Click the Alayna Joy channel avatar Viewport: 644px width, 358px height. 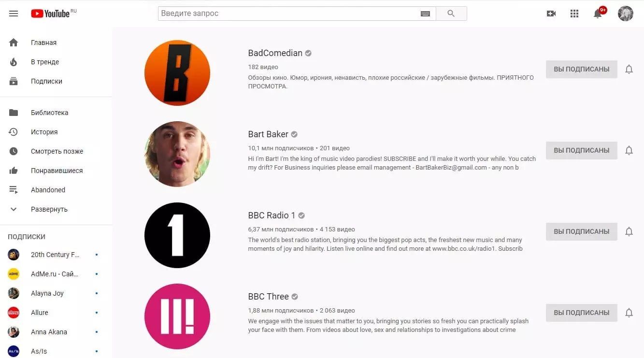tap(14, 293)
